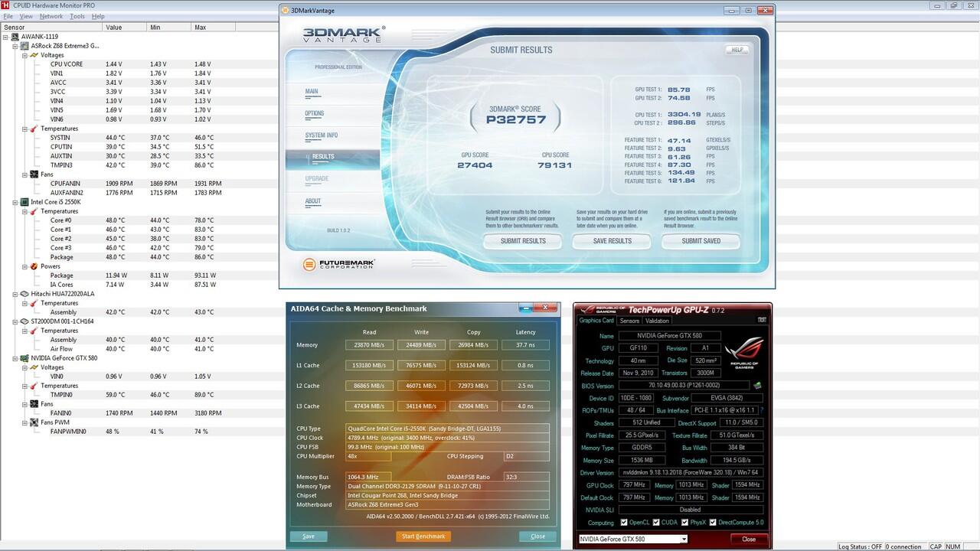Click the NVIDIA GeForce GTX 580 card icon in HWMonitor

click(24, 358)
